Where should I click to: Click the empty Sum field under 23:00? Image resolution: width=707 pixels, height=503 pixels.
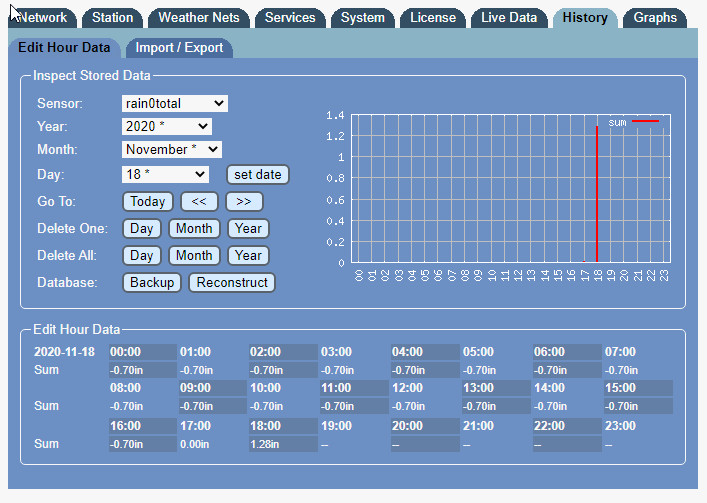pos(638,444)
